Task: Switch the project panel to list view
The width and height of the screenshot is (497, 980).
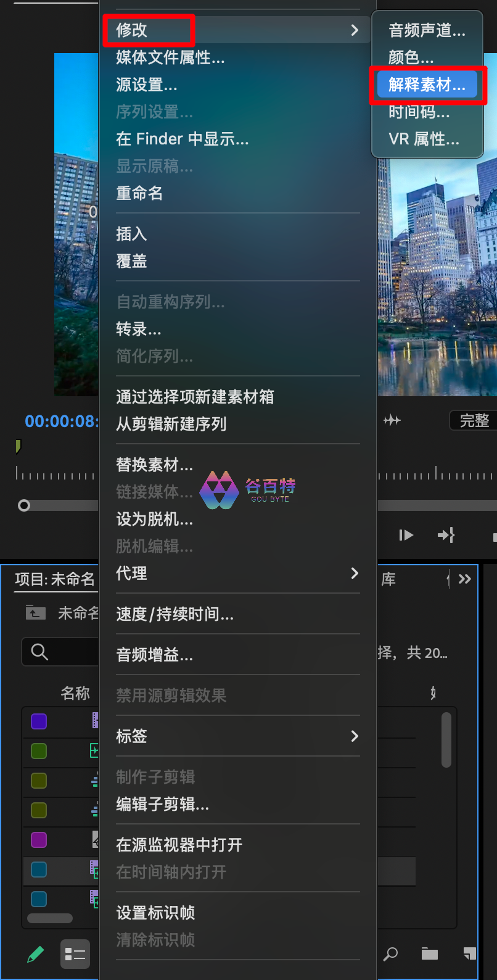Action: [x=75, y=954]
